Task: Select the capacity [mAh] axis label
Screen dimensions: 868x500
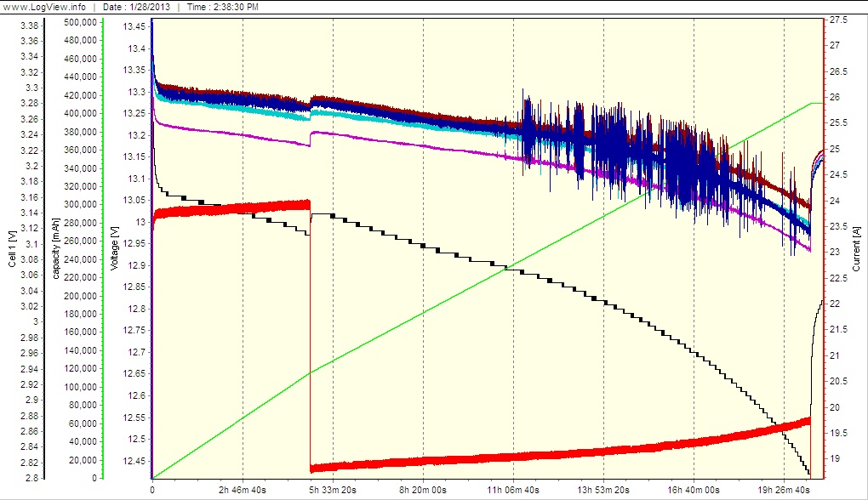Action: 55,248
